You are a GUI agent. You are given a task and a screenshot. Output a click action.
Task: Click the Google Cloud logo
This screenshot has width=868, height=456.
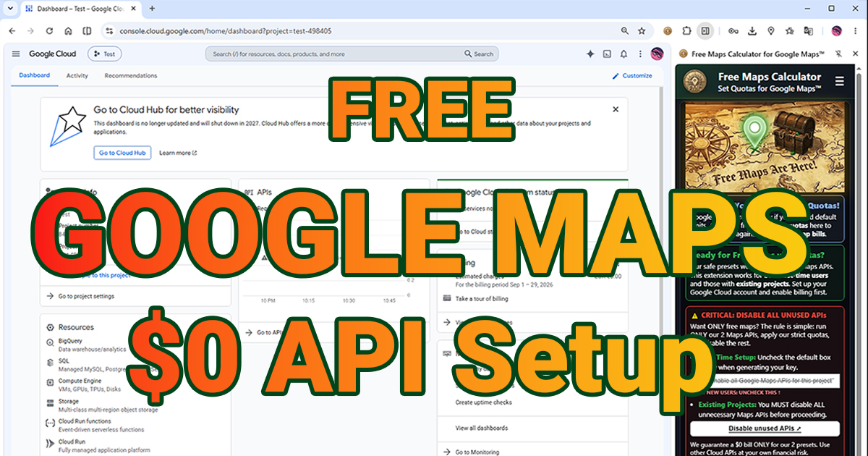52,54
